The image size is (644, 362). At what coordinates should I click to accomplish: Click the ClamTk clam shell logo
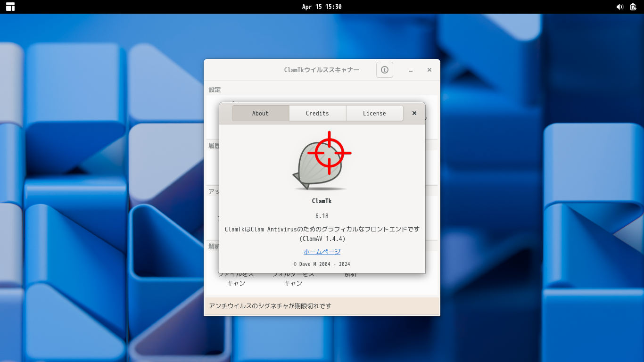tap(322, 161)
